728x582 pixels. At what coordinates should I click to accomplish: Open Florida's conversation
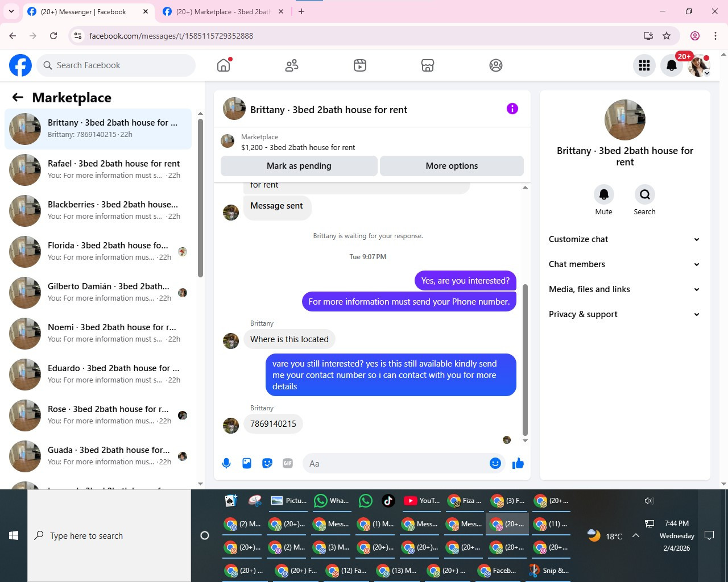pyautogui.click(x=98, y=252)
